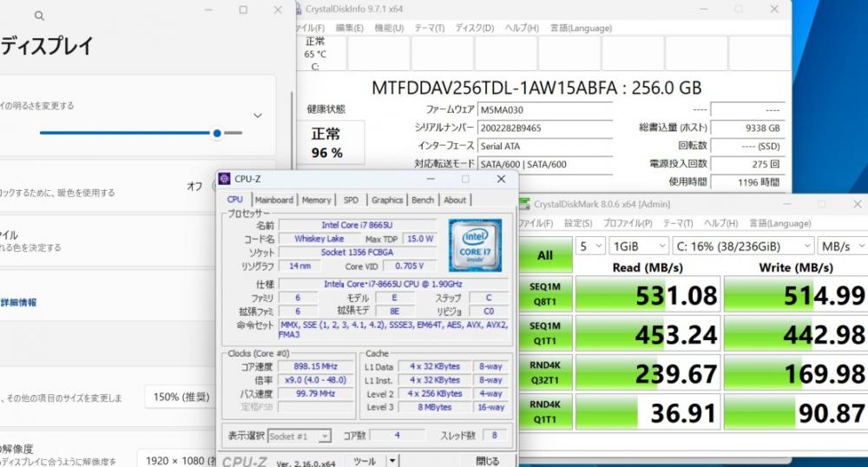The image size is (868, 467).
Task: Close the CPU-Z window
Action: tap(501, 179)
